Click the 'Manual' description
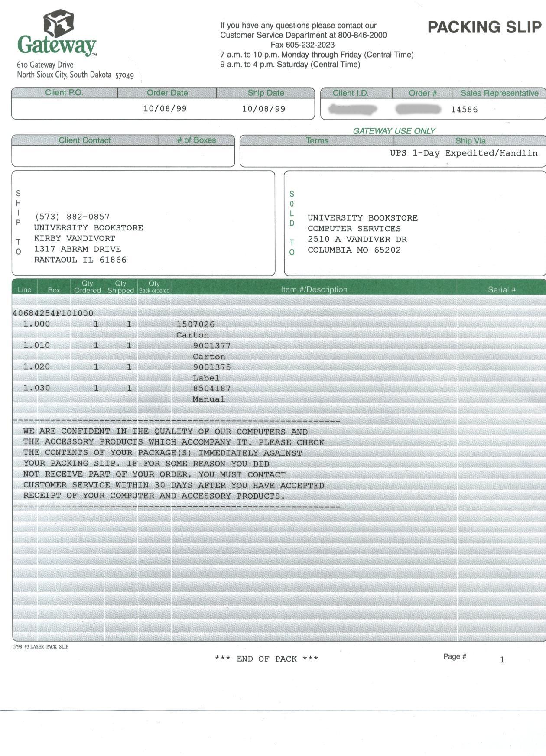This screenshot has height=756, width=546. click(x=209, y=399)
